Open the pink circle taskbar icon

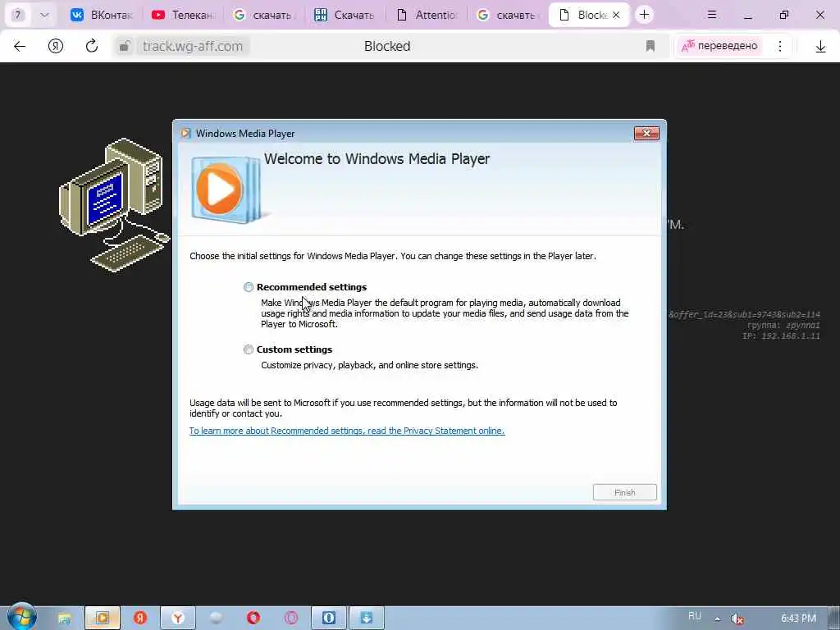(291, 619)
